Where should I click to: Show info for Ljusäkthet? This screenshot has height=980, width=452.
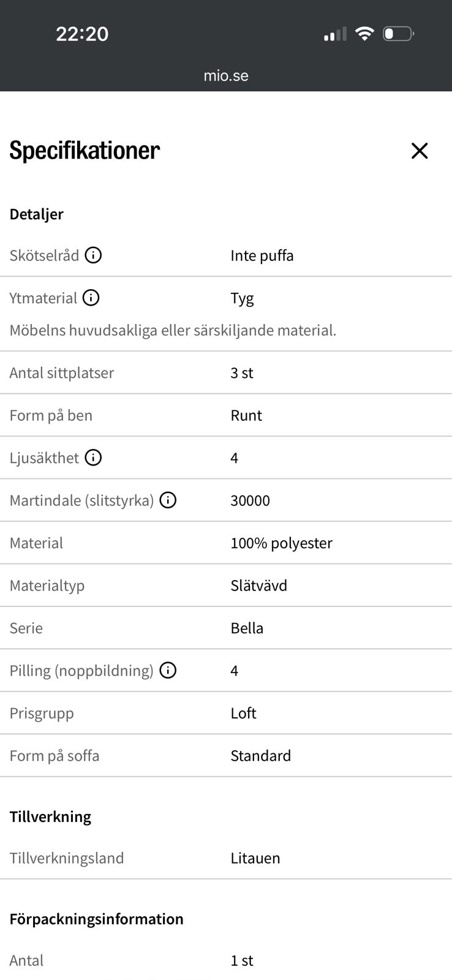pyautogui.click(x=93, y=458)
